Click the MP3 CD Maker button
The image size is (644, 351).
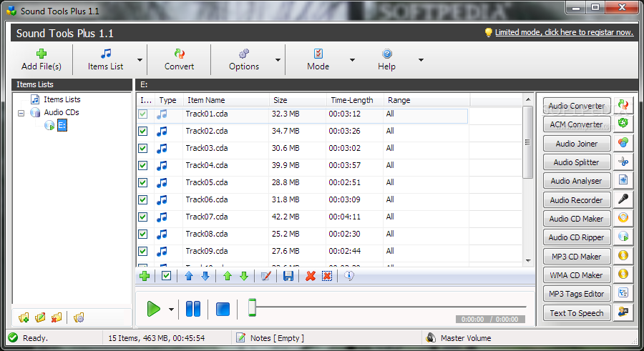point(577,256)
